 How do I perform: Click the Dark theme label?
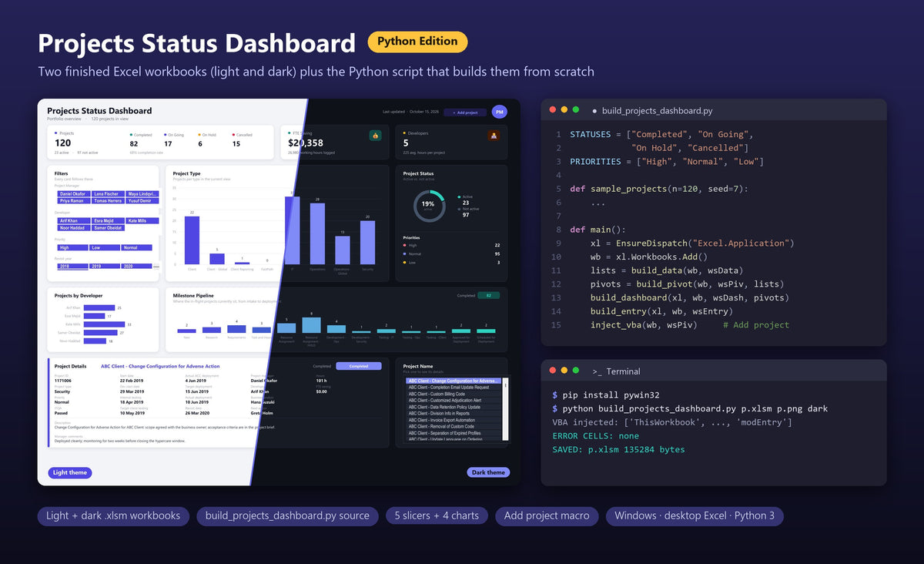[488, 472]
